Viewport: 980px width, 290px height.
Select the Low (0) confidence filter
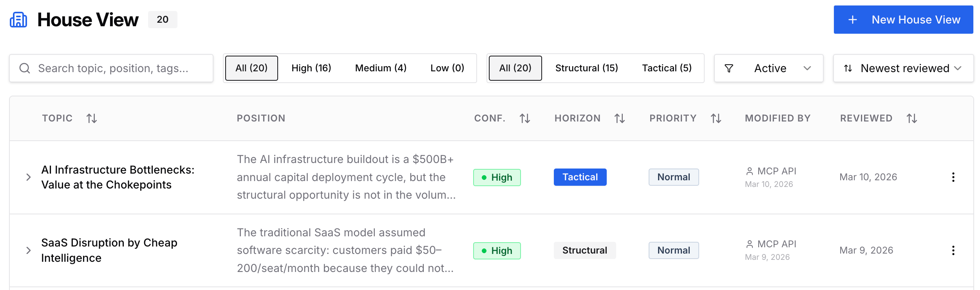click(x=447, y=68)
